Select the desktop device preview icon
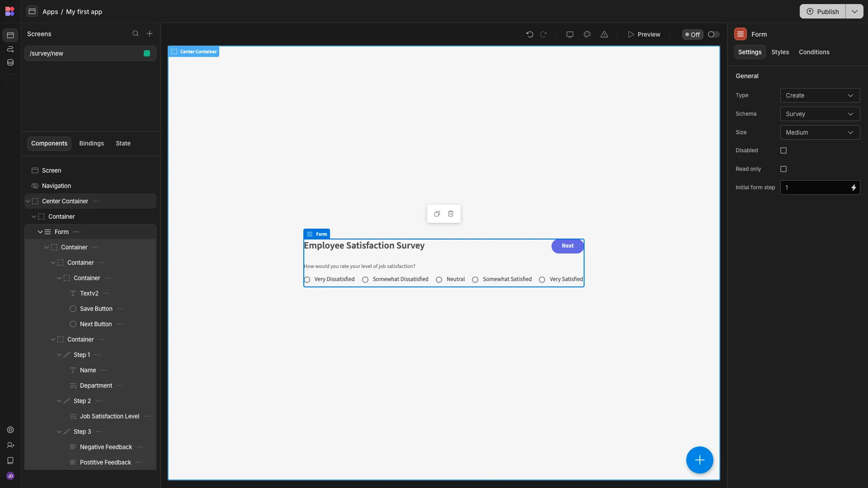This screenshot has height=488, width=868. (x=570, y=34)
